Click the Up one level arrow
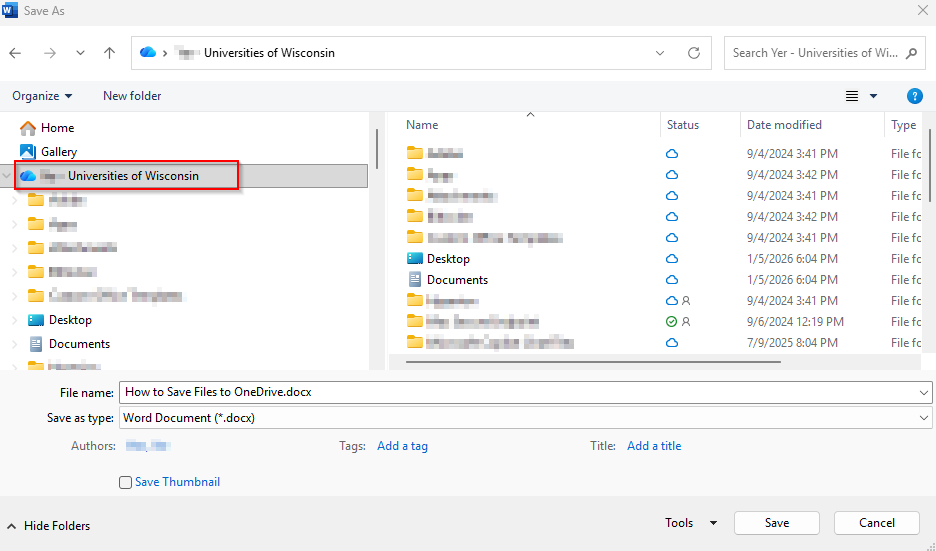Viewport: 936px width, 551px height. click(110, 53)
